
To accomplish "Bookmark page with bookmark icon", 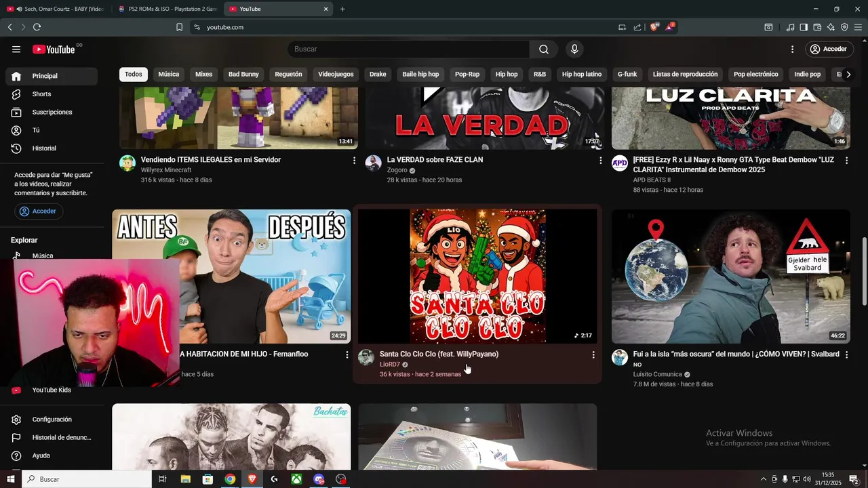I will (x=179, y=27).
